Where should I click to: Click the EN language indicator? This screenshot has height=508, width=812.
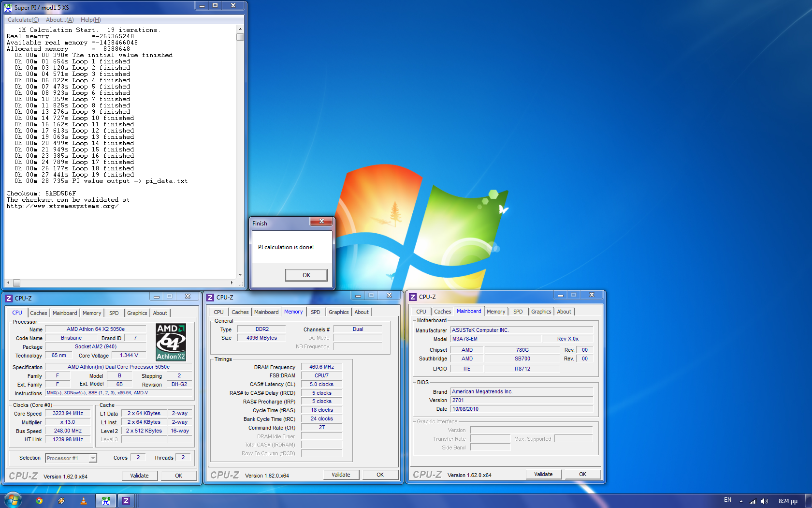pos(727,500)
